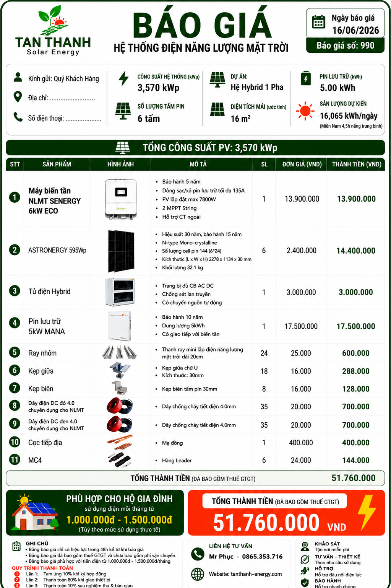Click the Tan Thanh Solar Energy logo
Viewport: 391px width, 588px height.
pos(53,31)
